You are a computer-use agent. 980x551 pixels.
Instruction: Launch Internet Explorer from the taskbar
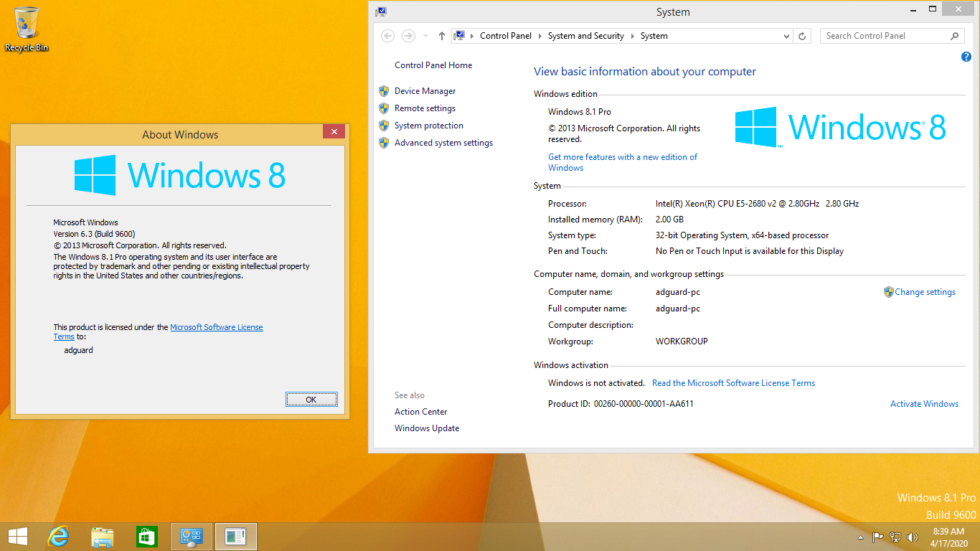tap(58, 536)
